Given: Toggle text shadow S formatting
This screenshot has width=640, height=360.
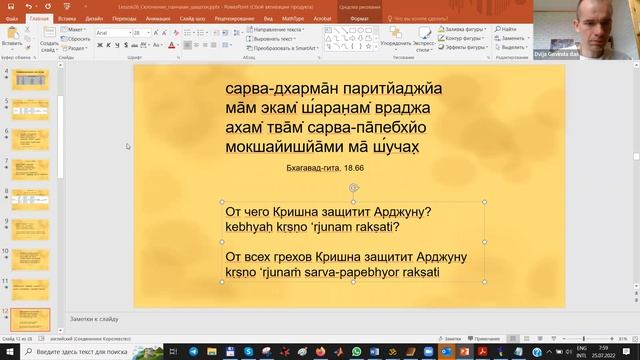Looking at the screenshot, I should point(126,45).
